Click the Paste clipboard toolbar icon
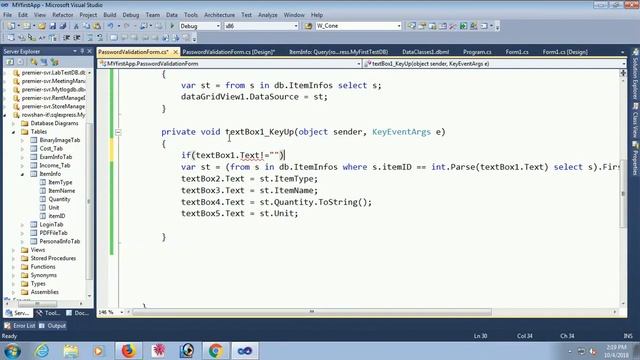The width and height of the screenshot is (640, 360). tap(97, 26)
